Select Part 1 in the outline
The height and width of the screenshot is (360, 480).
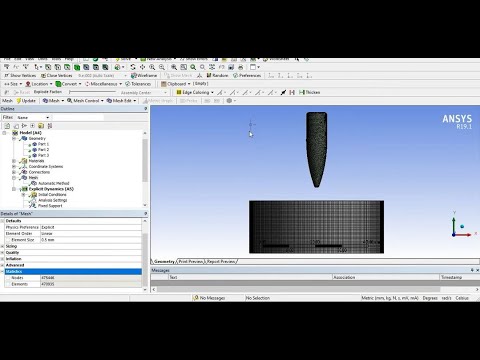(x=43, y=144)
